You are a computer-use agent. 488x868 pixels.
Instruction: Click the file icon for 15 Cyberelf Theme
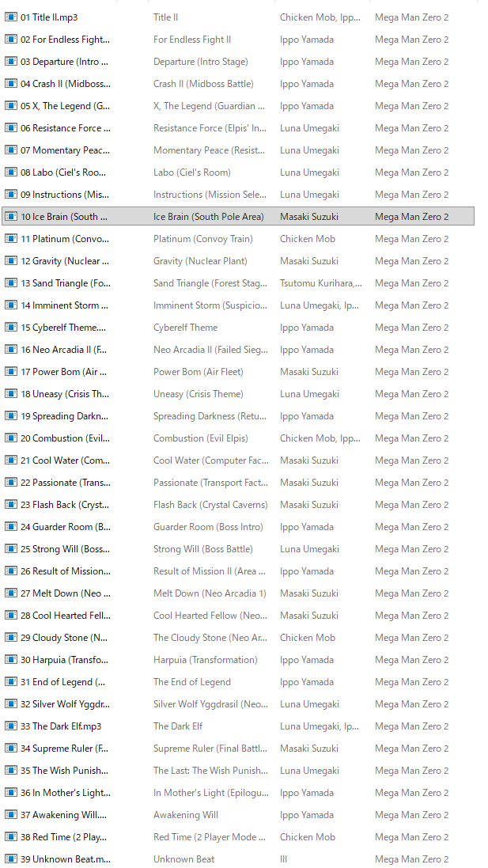10,327
